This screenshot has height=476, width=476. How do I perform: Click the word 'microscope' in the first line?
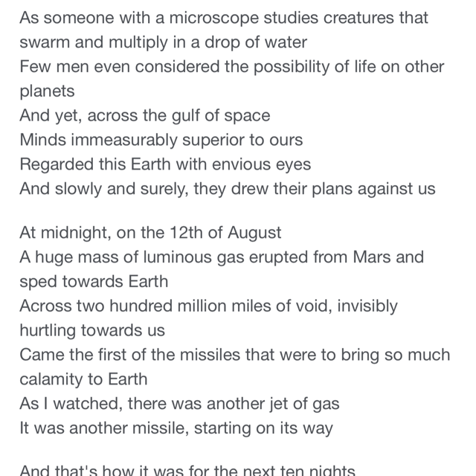[213, 19]
